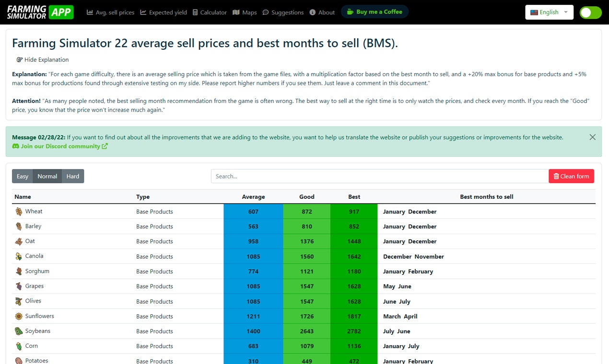Click the Canola crop icon
This screenshot has height=364, width=609.
(x=19, y=256)
